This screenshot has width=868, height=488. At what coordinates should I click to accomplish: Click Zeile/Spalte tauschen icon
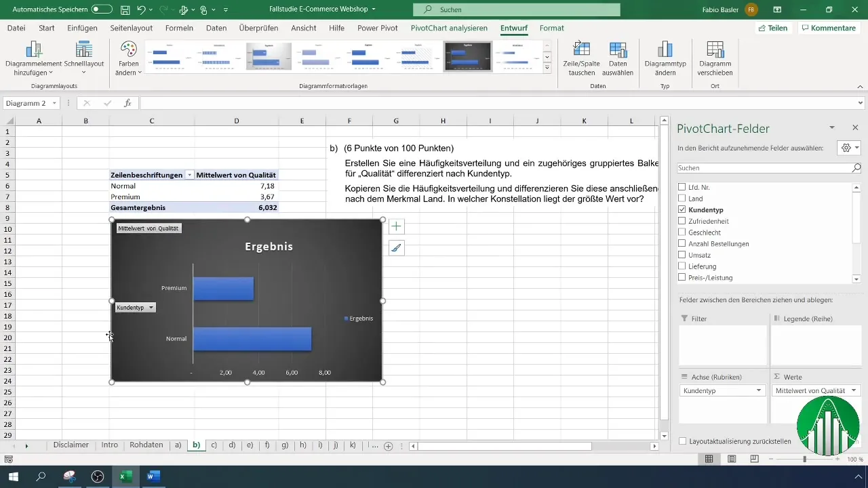[x=582, y=49]
